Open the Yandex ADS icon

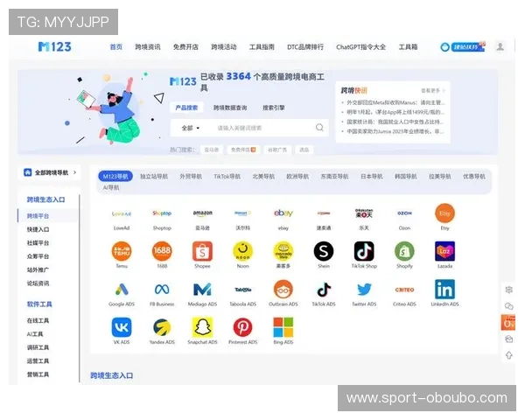tap(162, 327)
